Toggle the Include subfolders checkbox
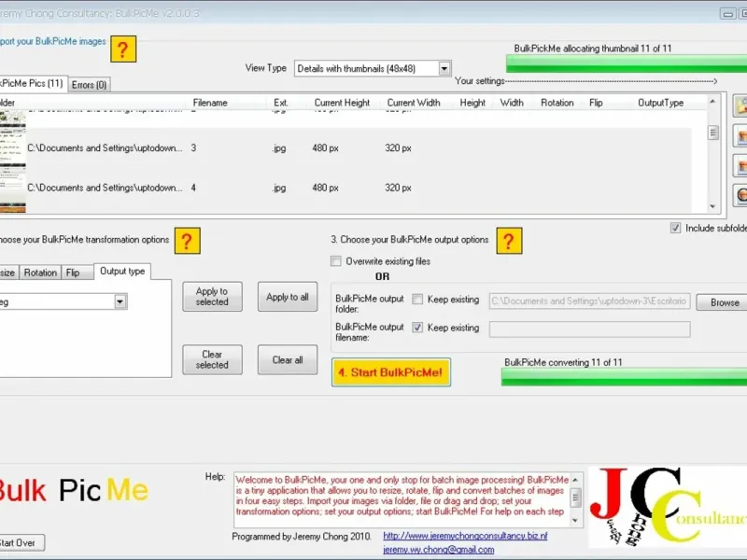The width and height of the screenshot is (747, 560). click(675, 228)
